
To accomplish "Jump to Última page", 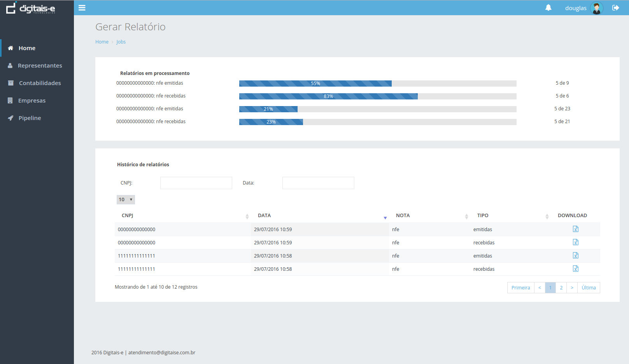I will pyautogui.click(x=588, y=288).
